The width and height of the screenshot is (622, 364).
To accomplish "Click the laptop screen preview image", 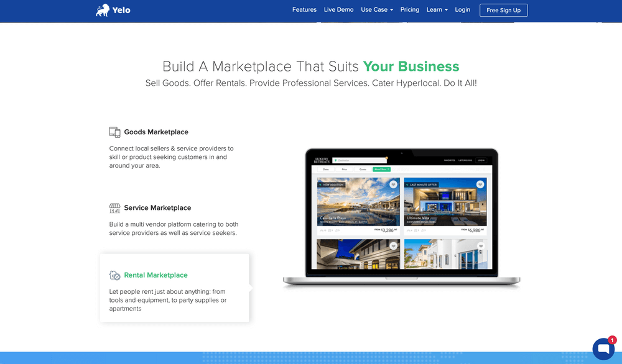I will [x=401, y=212].
